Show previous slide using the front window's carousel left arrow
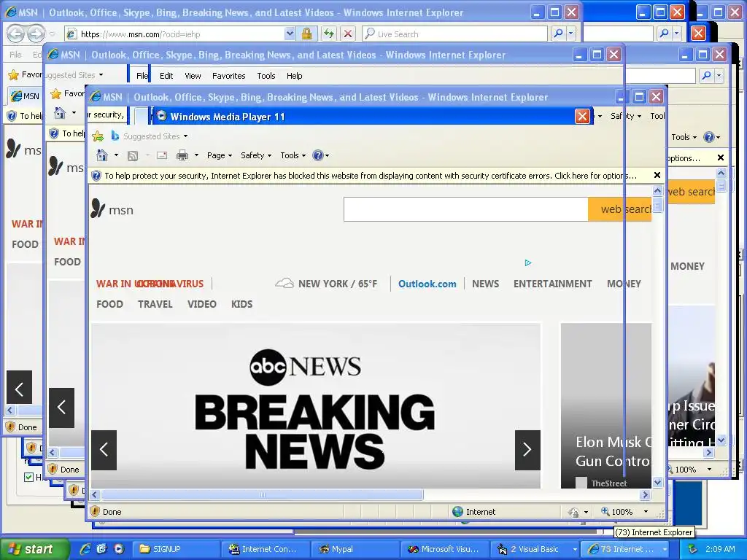The height and width of the screenshot is (560, 747). [x=104, y=450]
